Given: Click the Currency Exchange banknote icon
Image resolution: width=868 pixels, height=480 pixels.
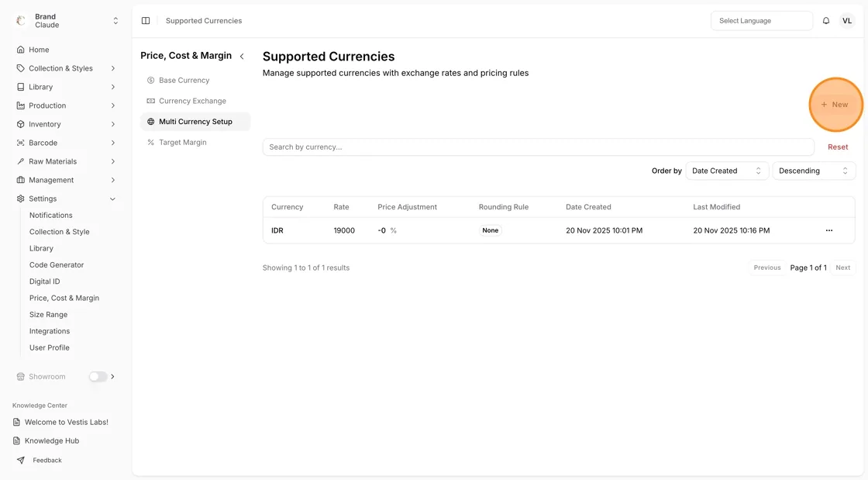Looking at the screenshot, I should coord(150,101).
